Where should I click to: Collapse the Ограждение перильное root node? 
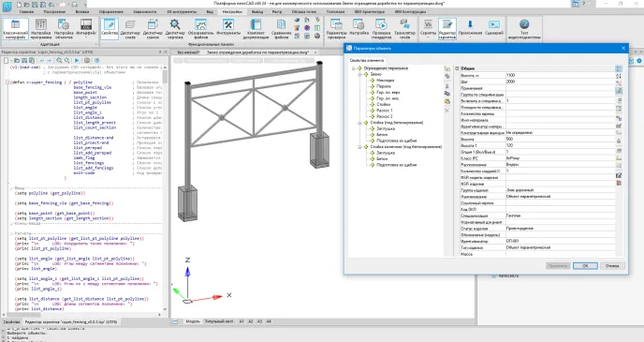(x=353, y=68)
